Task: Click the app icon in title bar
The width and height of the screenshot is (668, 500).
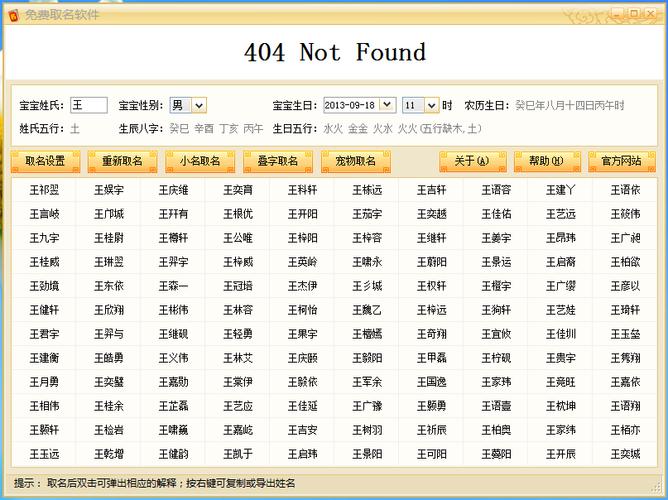Action: click(14, 11)
